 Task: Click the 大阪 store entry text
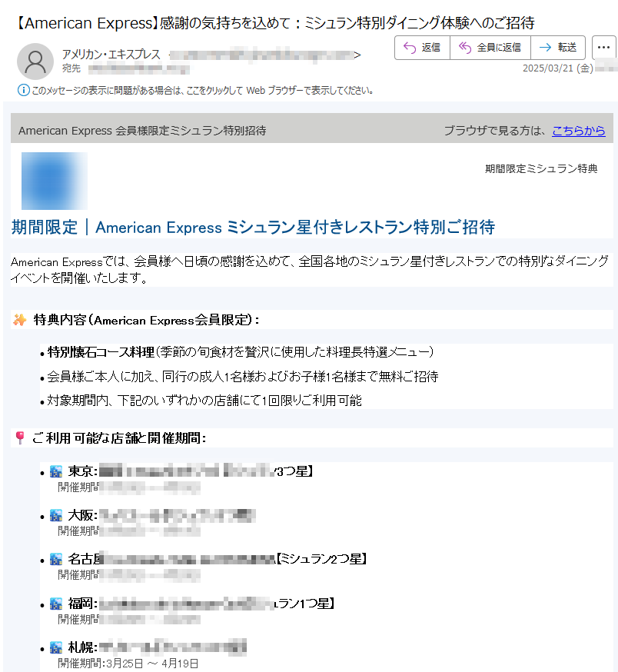click(162, 515)
